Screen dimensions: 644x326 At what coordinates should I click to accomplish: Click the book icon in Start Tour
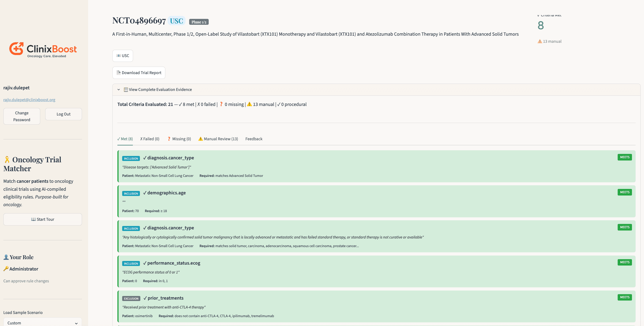(x=33, y=219)
